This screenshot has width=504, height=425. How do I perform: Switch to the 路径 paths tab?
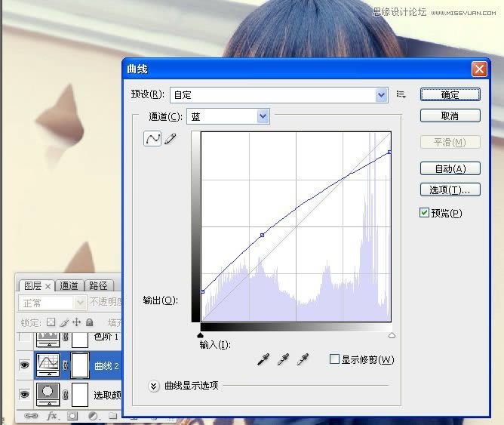[x=98, y=285]
